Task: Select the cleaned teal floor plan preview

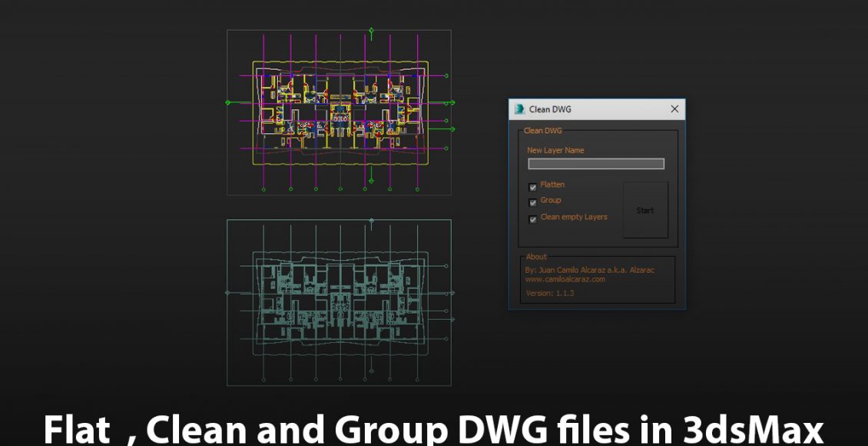Action: click(339, 302)
